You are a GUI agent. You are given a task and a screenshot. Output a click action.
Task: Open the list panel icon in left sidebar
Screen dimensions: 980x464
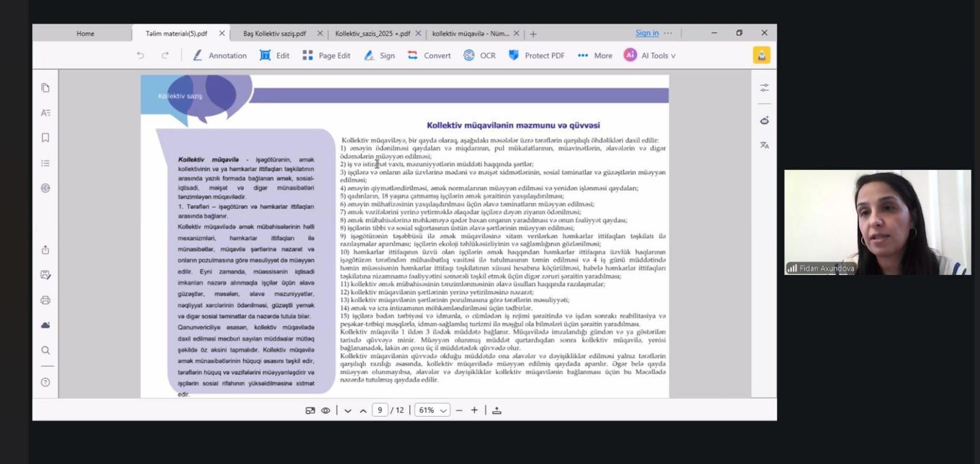coord(45,163)
